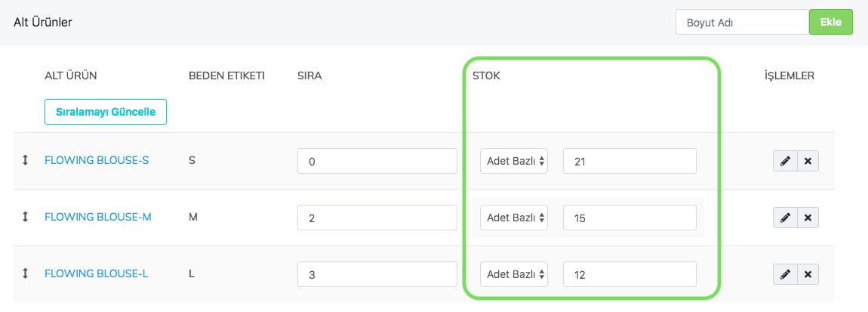Remove FLOWING BLOUSE-M using X icon

pyautogui.click(x=808, y=218)
